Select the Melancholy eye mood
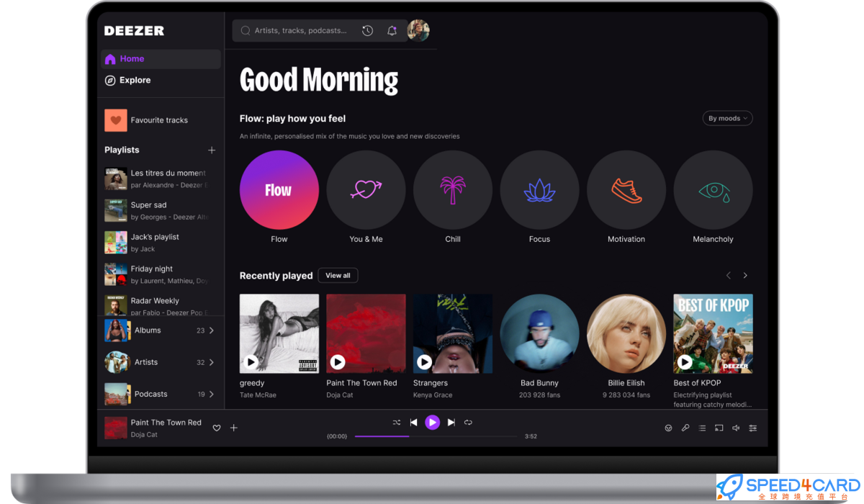The width and height of the screenshot is (864, 504). click(x=713, y=190)
